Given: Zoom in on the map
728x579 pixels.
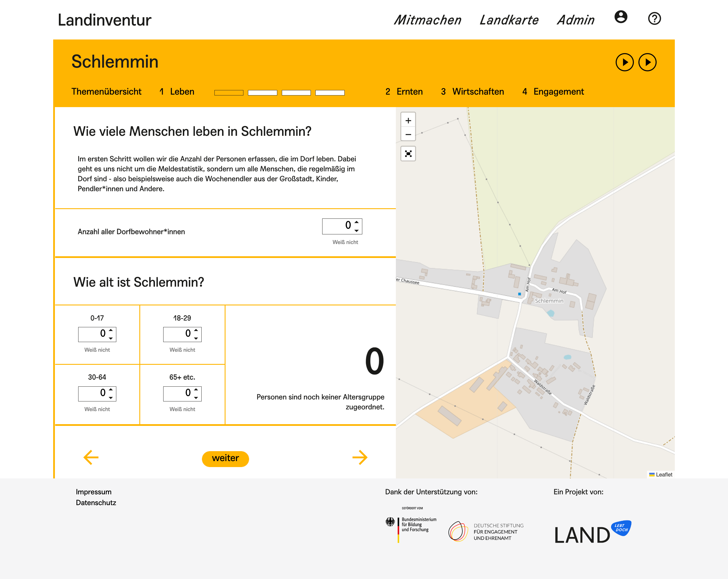Looking at the screenshot, I should (408, 120).
